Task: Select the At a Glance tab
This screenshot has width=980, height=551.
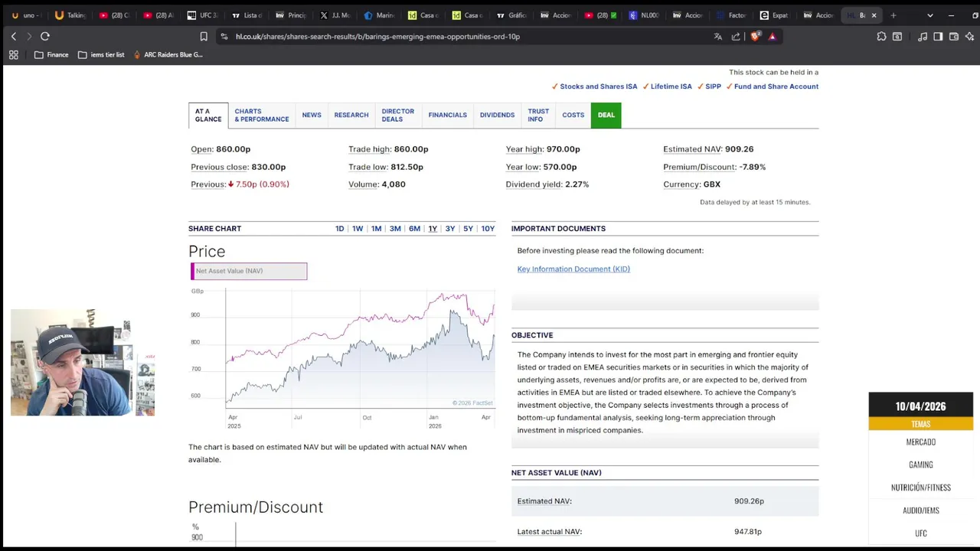Action: [x=208, y=115]
